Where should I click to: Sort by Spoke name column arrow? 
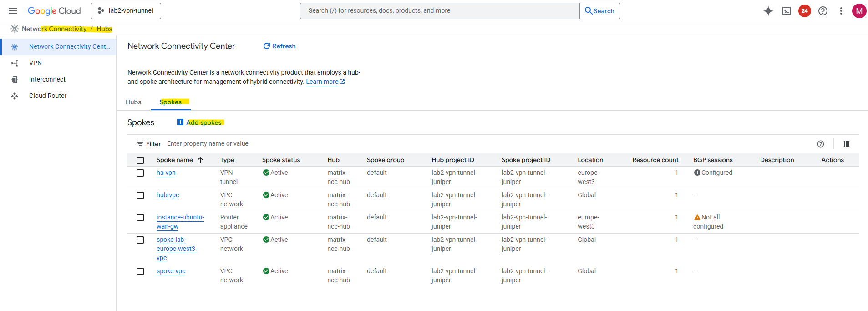pos(200,160)
